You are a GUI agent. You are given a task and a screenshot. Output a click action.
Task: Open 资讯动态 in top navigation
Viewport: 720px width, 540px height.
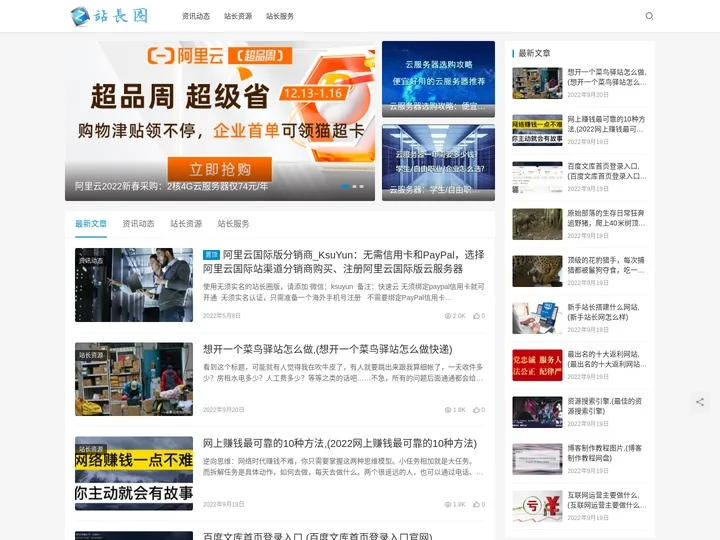(x=196, y=16)
